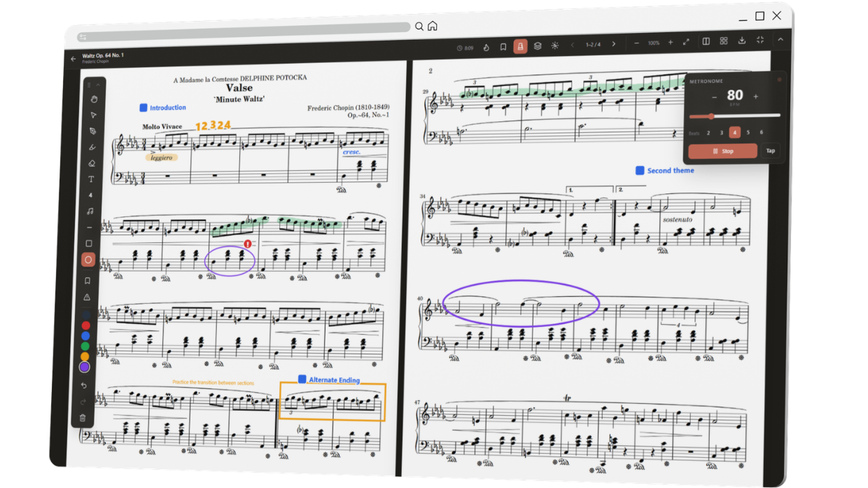Click the 100% zoom level
This screenshot has height=488, width=868.
click(x=653, y=43)
